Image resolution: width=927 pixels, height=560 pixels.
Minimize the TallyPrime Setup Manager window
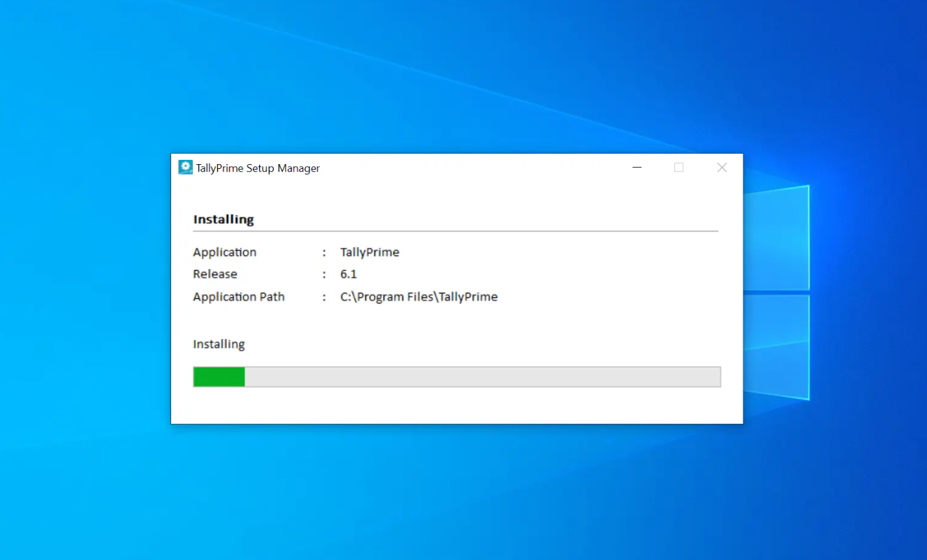click(636, 168)
